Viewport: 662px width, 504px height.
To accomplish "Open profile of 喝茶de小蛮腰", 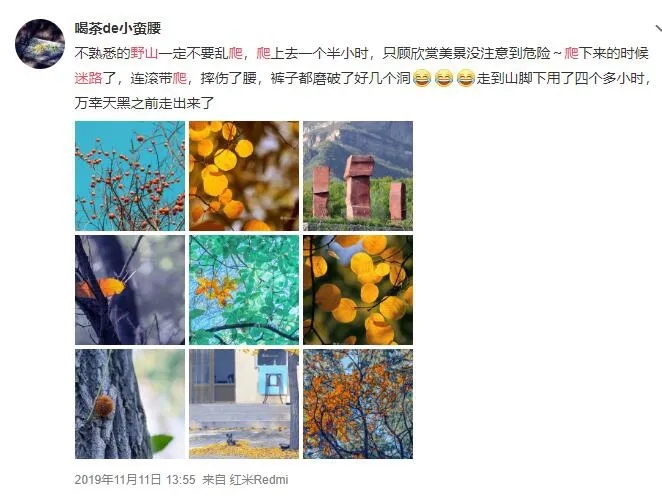I will 118,28.
